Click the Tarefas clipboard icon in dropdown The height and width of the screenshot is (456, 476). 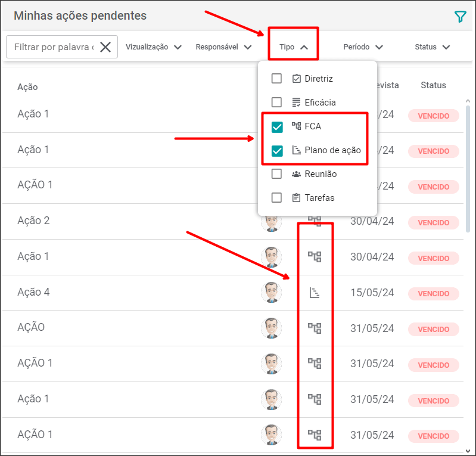pos(296,198)
